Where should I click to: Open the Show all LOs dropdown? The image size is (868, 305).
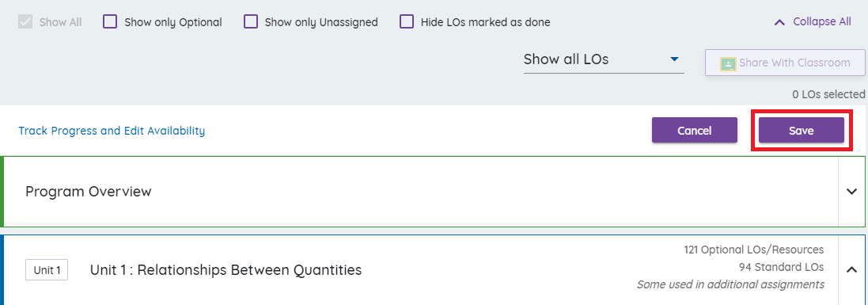(604, 60)
